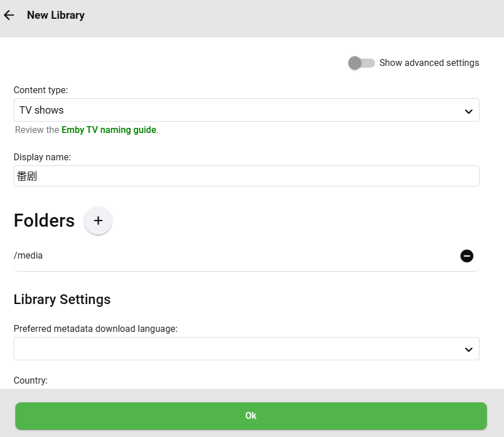Screen dimensions: 504x437
Task: Click the New Library page title
Action: coord(56,15)
